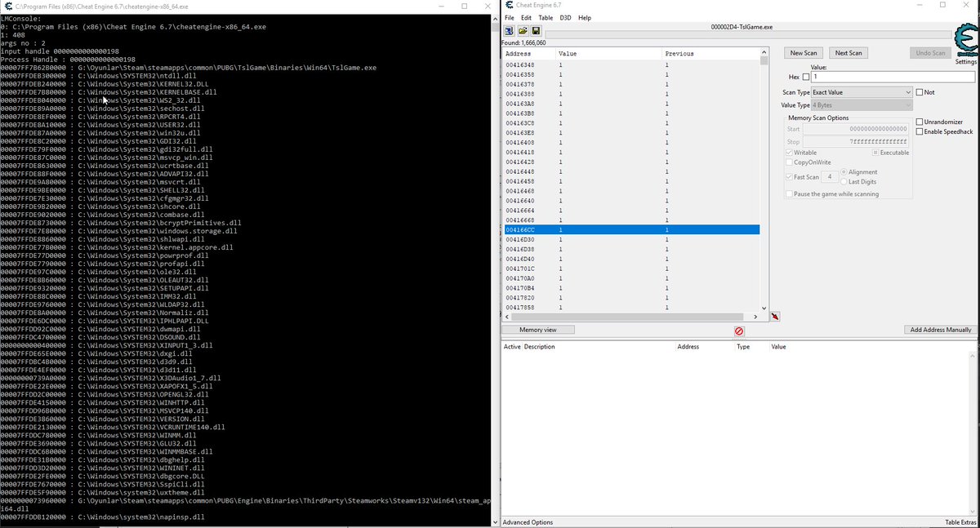The image size is (980, 528).
Task: Click the Fast Scan alignment number field
Action: point(830,177)
